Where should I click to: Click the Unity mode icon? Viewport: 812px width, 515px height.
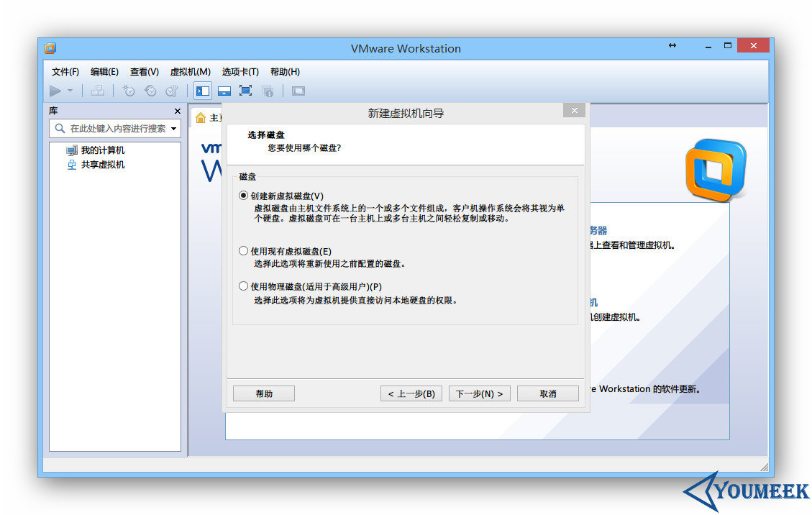(268, 91)
